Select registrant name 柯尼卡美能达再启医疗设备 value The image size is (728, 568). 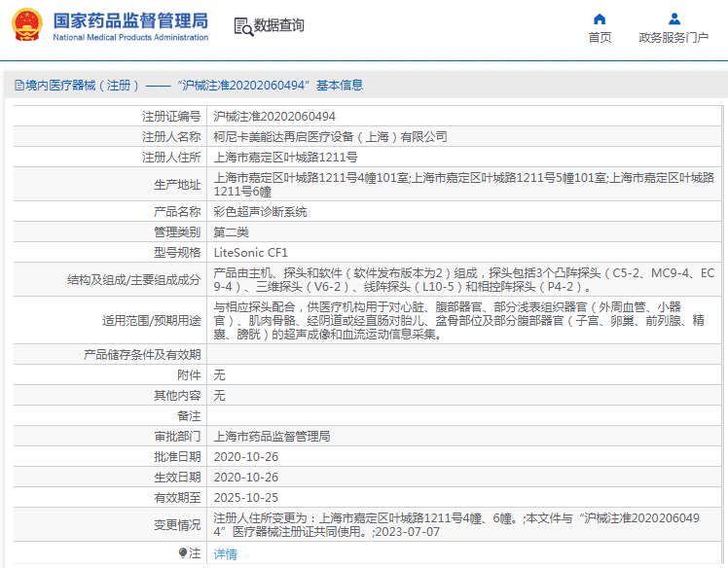pyautogui.click(x=330, y=137)
